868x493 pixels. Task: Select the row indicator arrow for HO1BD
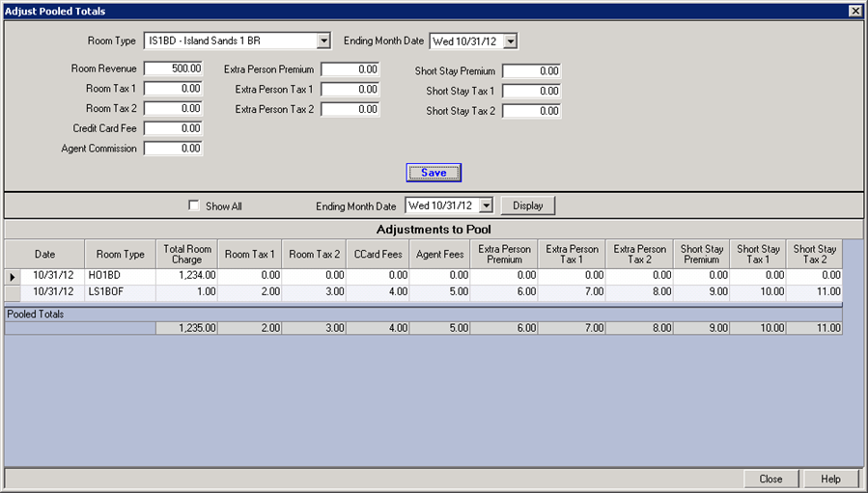[x=13, y=277]
